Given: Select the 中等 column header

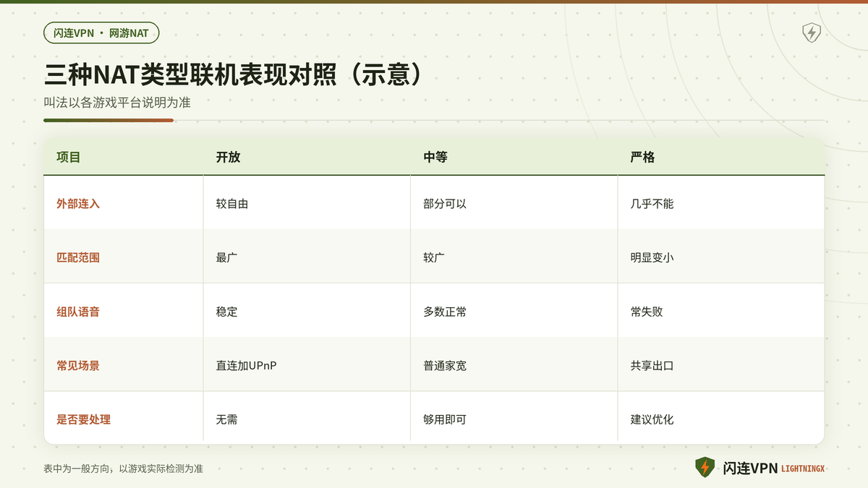Looking at the screenshot, I should [435, 157].
